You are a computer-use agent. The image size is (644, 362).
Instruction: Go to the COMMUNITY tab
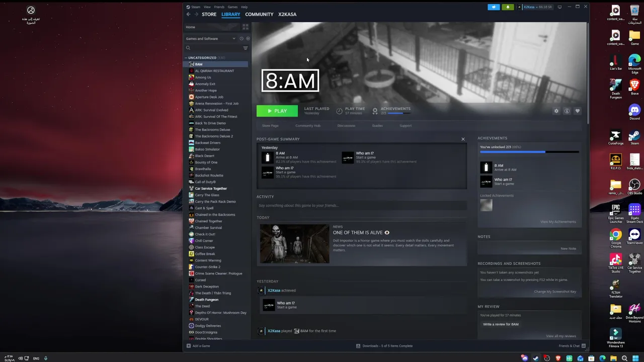[x=259, y=14]
